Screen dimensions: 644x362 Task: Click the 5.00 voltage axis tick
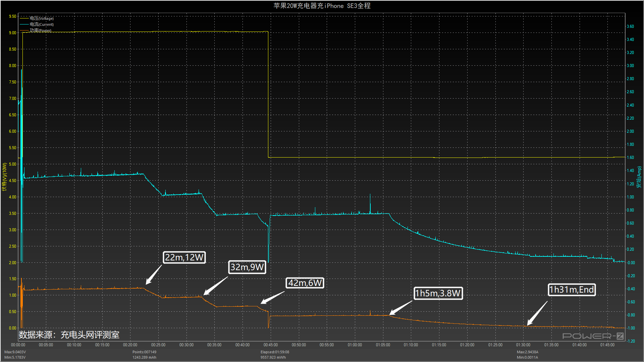12,164
